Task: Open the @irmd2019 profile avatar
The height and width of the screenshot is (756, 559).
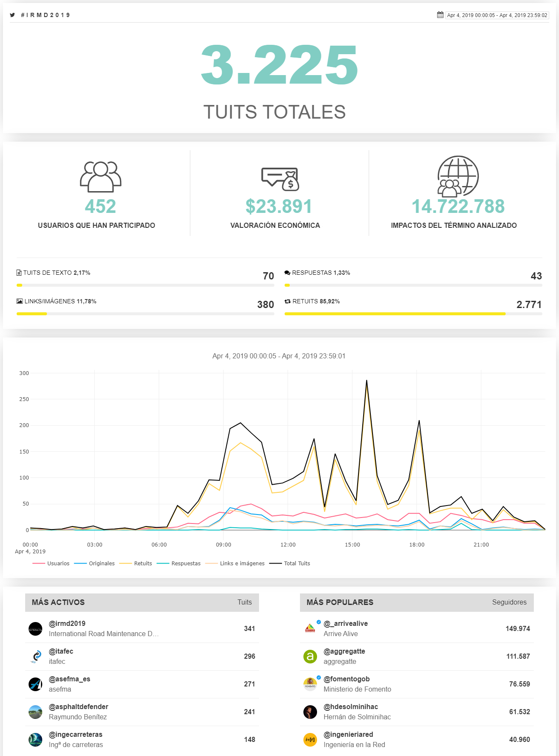Action: 35,629
